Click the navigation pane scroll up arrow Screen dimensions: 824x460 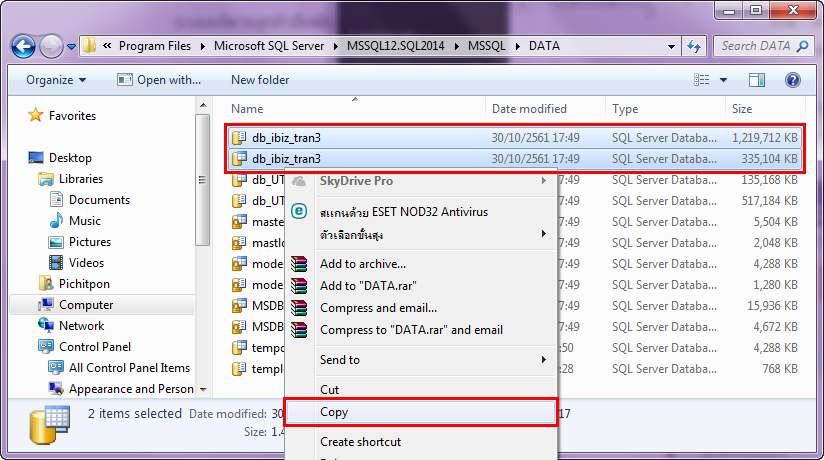[203, 106]
